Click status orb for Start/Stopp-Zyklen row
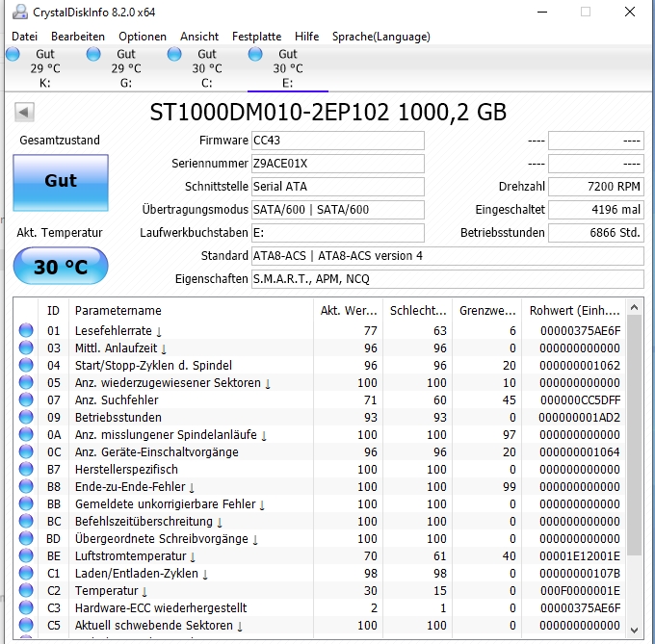 26,365
